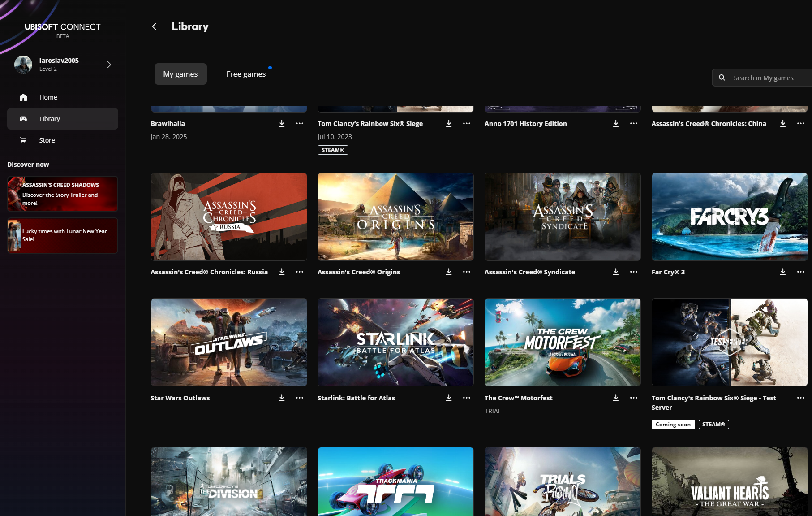Open the Rainbow Six Siege Test Server cover
This screenshot has width=812, height=516.
(x=730, y=343)
